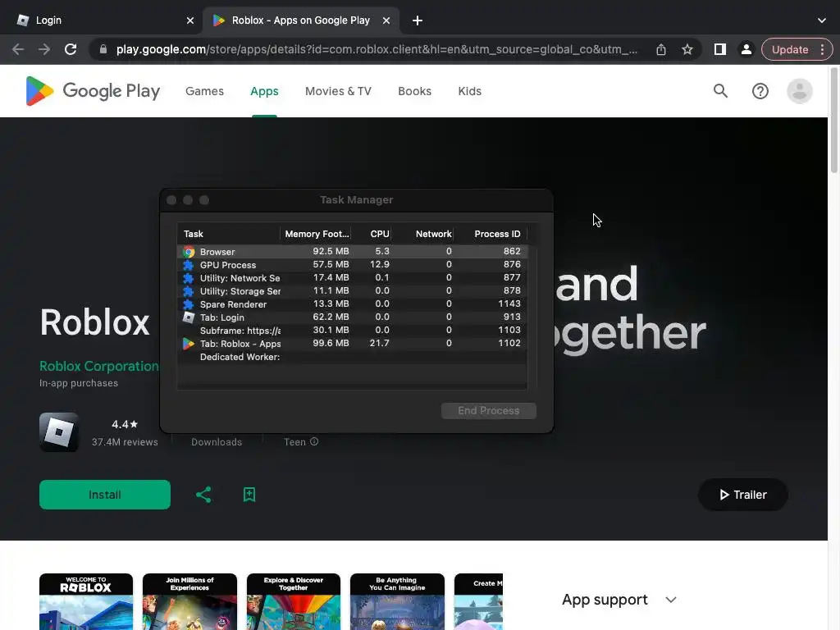This screenshot has height=630, width=840.
Task: Select the Dedicated Worker row
Action: click(x=352, y=357)
